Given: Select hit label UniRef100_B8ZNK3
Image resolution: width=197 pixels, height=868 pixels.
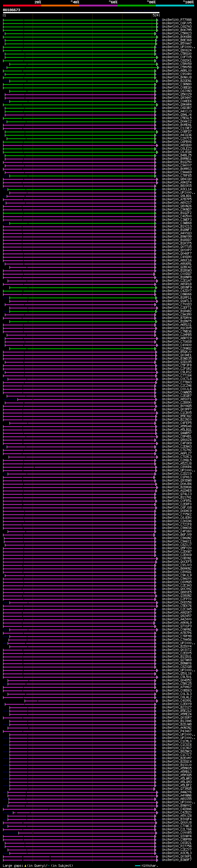Looking at the screenshot, I should [176, 751].
